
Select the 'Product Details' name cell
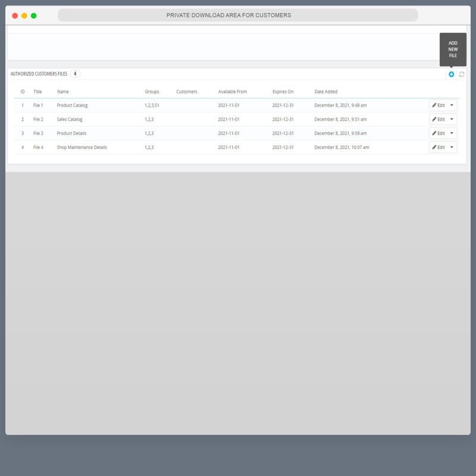click(71, 133)
